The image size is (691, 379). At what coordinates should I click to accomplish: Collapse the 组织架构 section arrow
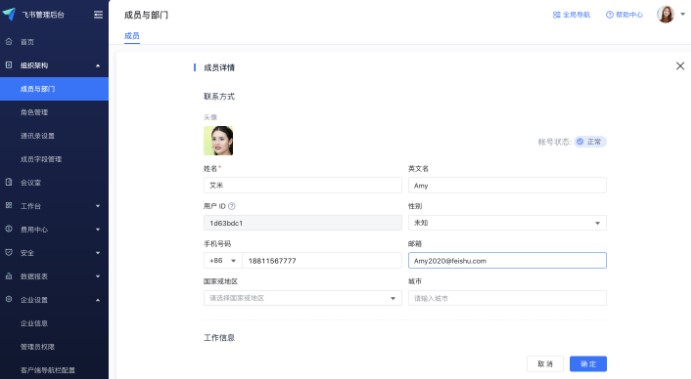(x=98, y=66)
